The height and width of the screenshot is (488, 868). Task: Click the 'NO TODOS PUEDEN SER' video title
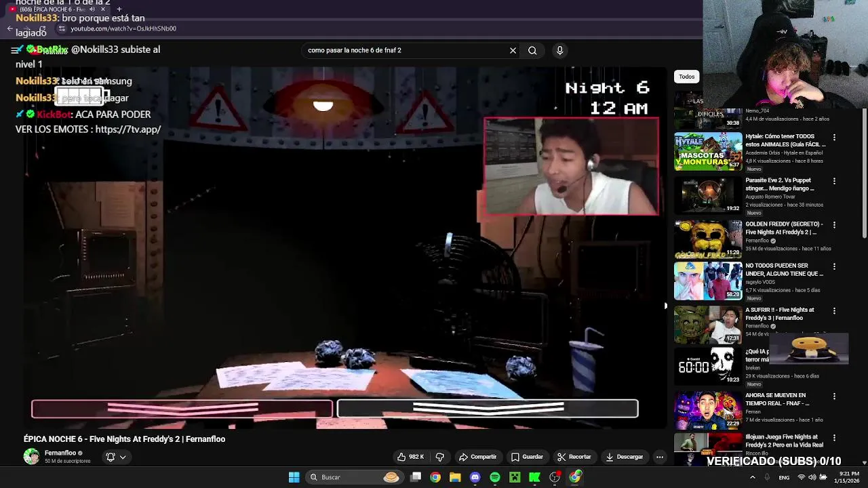tap(784, 270)
